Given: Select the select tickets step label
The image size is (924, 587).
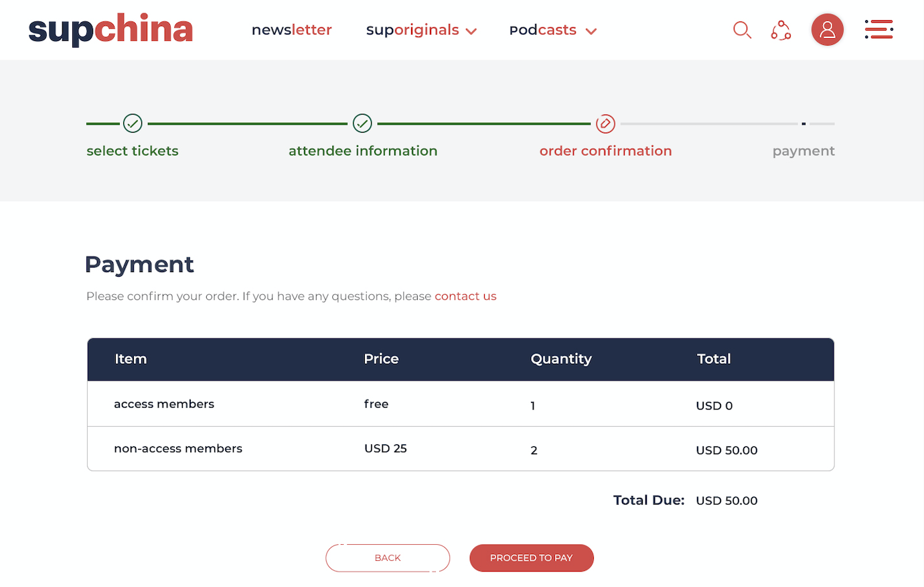Looking at the screenshot, I should point(133,151).
